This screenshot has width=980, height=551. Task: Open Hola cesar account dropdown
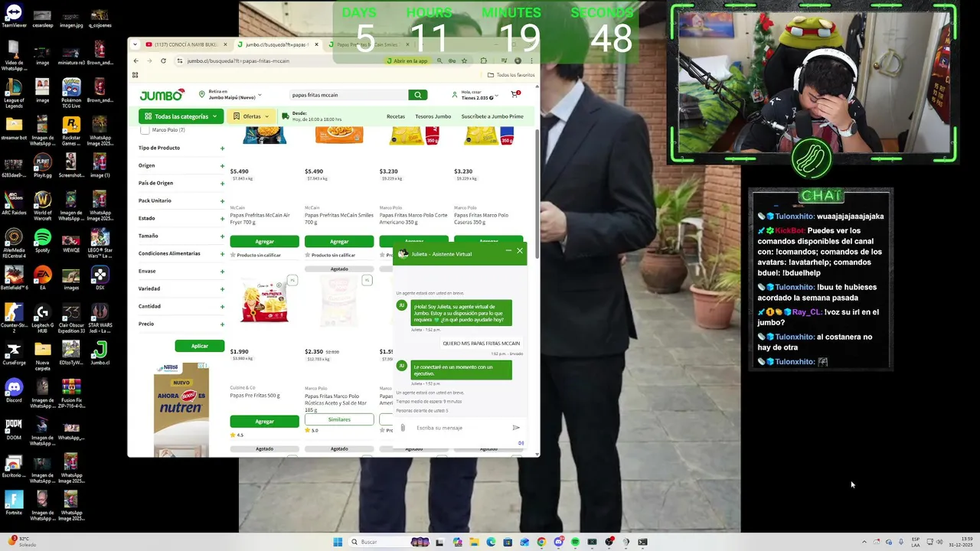[475, 95]
